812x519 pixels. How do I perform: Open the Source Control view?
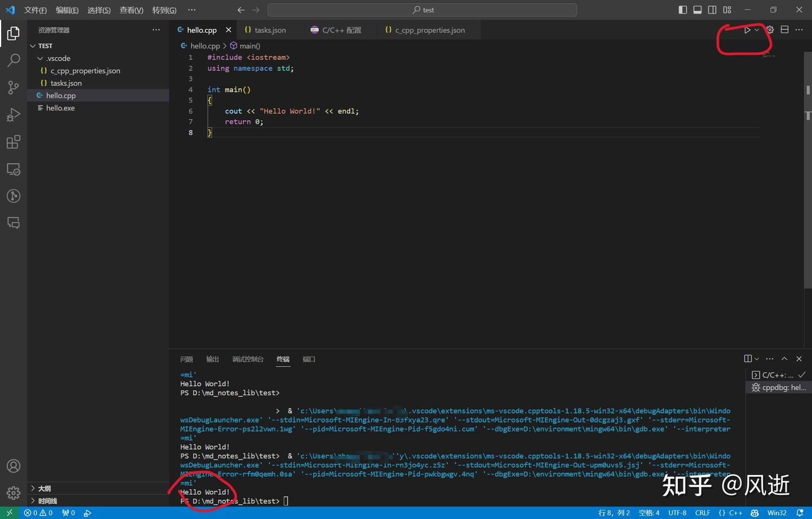click(14, 87)
